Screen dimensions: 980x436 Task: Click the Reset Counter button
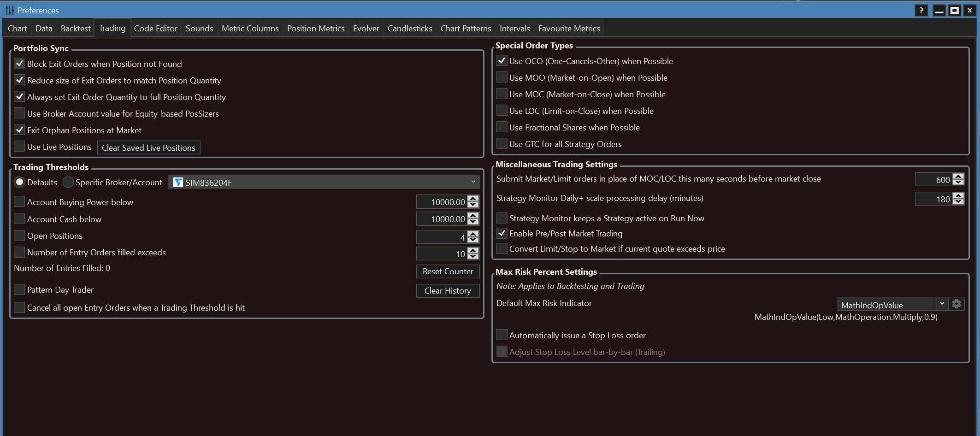[x=448, y=271]
